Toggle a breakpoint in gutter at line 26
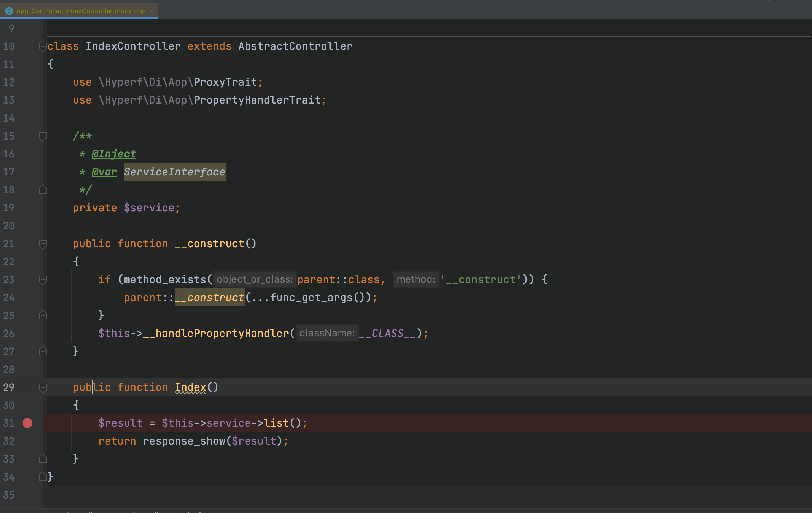812x513 pixels. tap(27, 334)
